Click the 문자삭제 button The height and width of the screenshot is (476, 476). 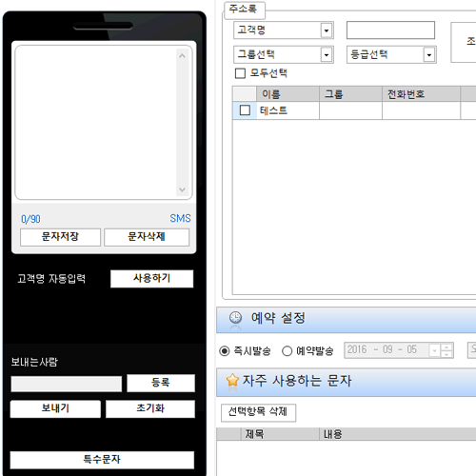click(147, 237)
